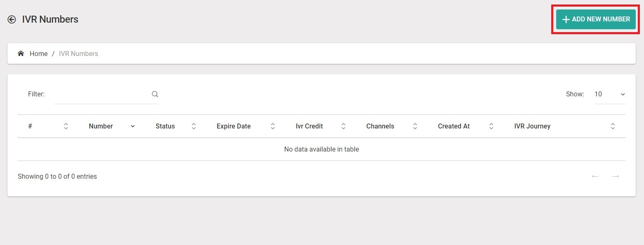Sort table by the # column arrows
This screenshot has width=644, height=245.
66,126
